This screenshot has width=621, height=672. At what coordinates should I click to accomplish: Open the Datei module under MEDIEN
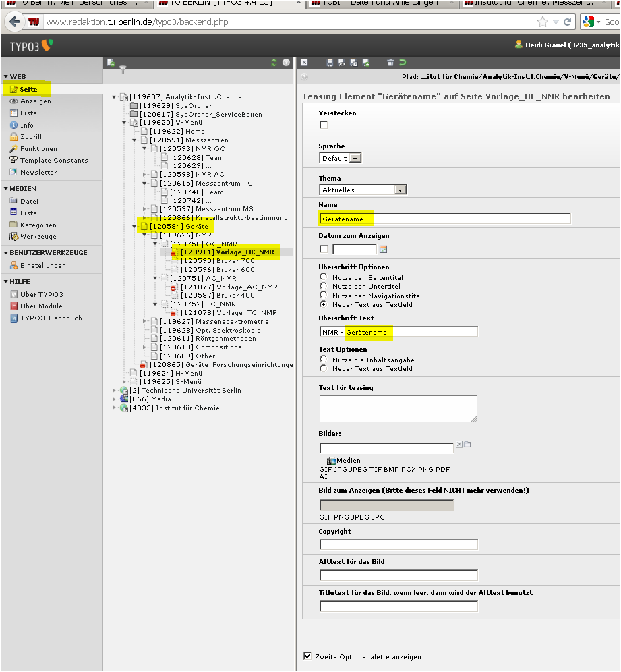24,202
